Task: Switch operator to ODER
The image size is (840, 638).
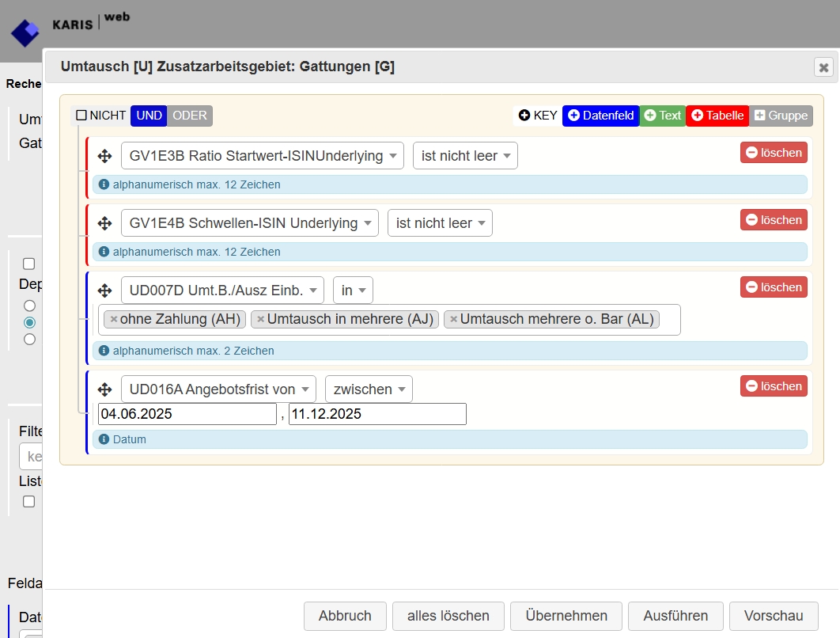Action: [x=190, y=116]
